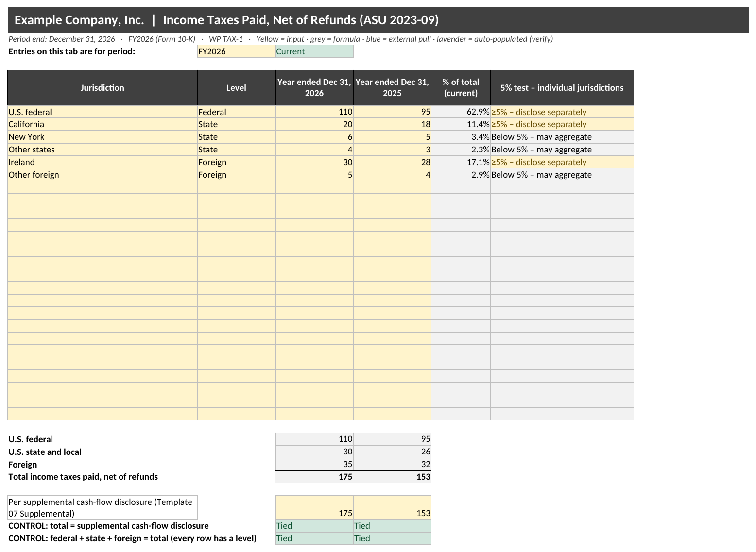
Task: Select the 'Level' column header
Action: (236, 88)
